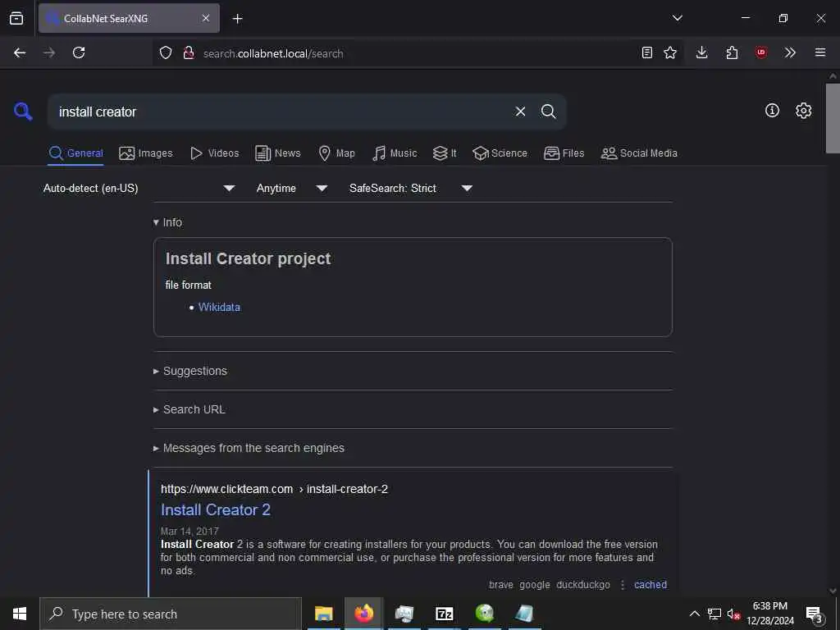Open SearXNG preferences gear icon
The width and height of the screenshot is (840, 630).
[x=804, y=111]
